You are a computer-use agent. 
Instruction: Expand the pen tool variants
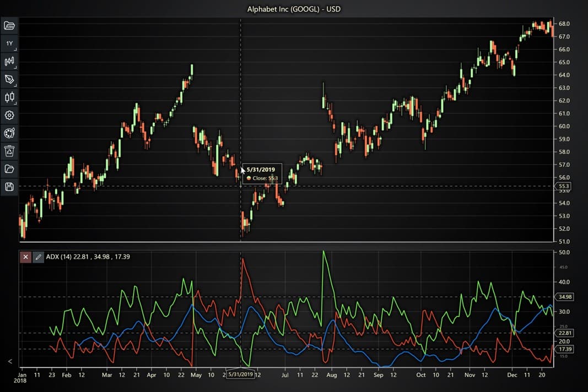click(15, 84)
